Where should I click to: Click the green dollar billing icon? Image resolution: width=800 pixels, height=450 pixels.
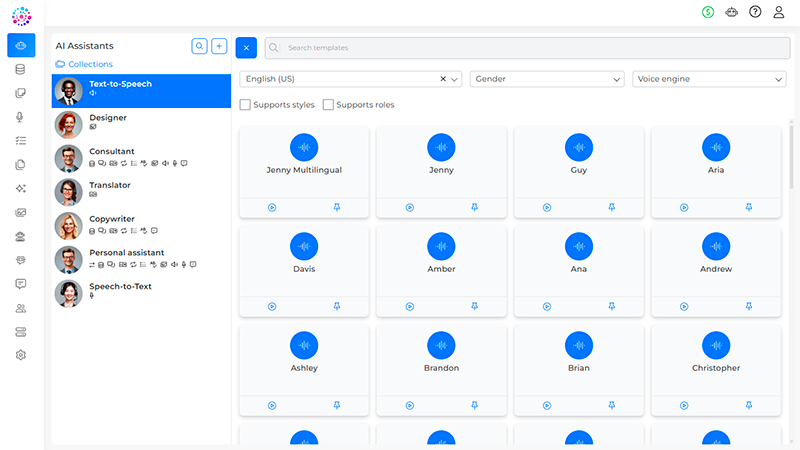pos(708,12)
